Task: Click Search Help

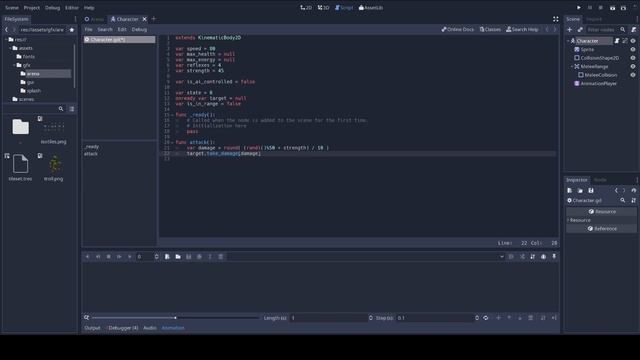Action: [x=522, y=29]
